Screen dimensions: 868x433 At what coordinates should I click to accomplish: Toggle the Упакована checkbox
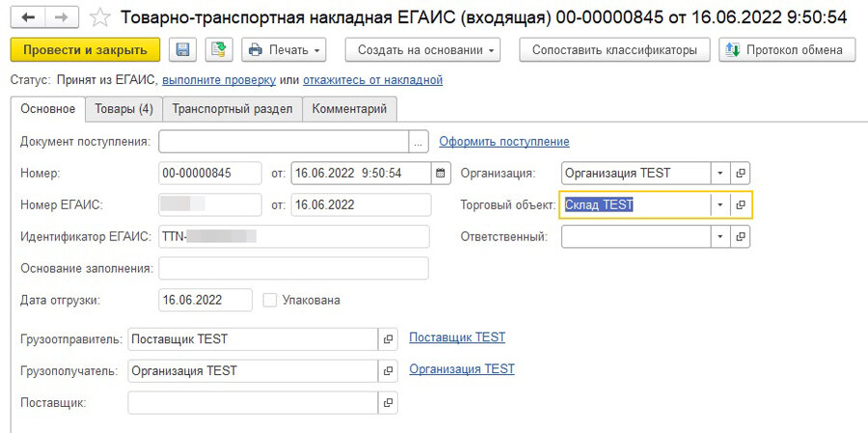[x=270, y=300]
